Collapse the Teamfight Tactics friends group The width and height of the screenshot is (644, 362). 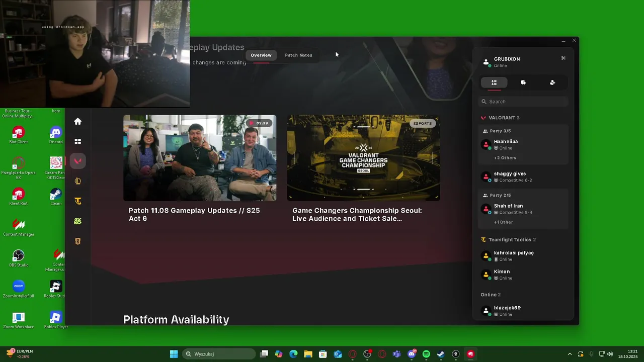point(508,240)
